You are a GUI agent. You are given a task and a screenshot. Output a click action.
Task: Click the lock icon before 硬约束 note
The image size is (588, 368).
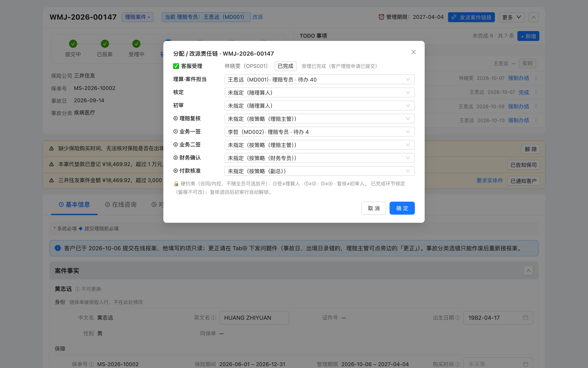point(176,184)
